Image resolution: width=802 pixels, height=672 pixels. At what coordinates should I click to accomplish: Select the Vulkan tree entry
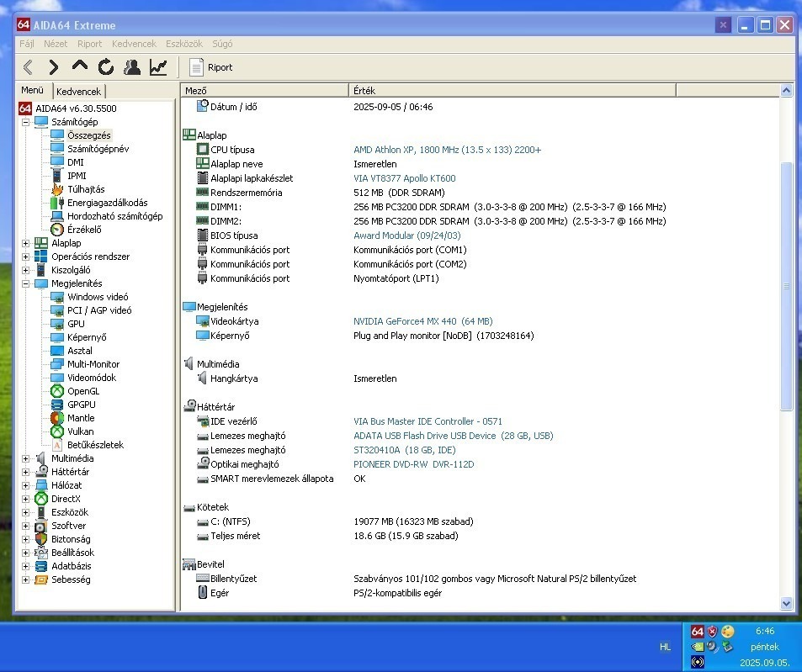point(80,431)
